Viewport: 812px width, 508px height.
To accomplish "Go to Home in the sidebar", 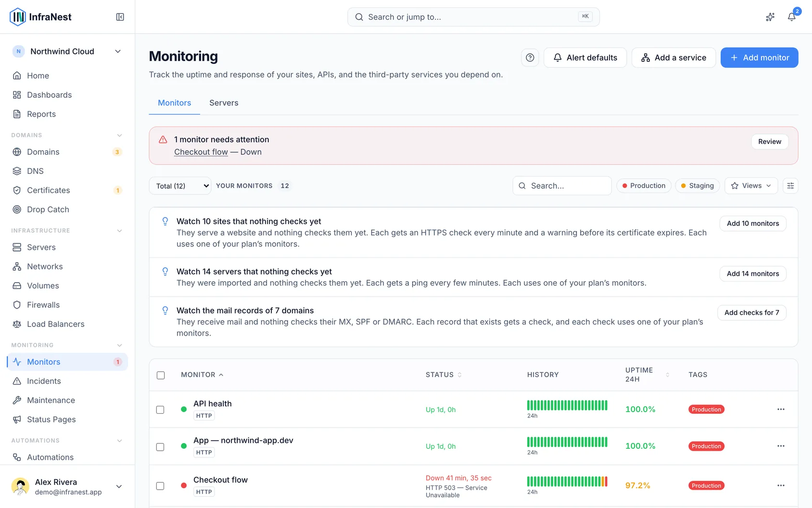I will pos(67,76).
